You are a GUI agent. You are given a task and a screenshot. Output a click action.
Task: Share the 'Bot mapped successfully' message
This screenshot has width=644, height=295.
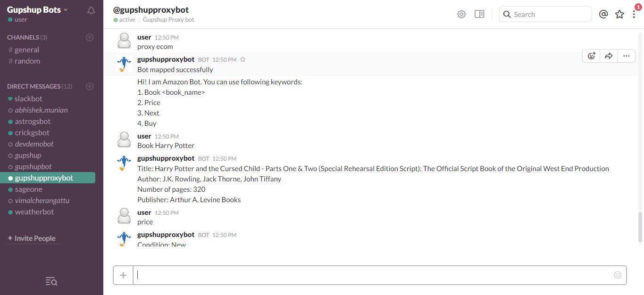pyautogui.click(x=609, y=56)
